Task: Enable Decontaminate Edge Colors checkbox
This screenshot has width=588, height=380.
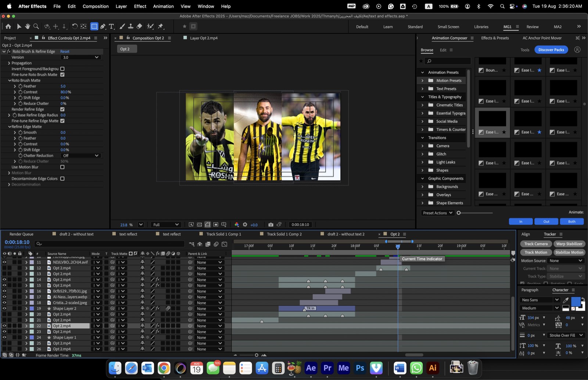Action: pyautogui.click(x=62, y=179)
